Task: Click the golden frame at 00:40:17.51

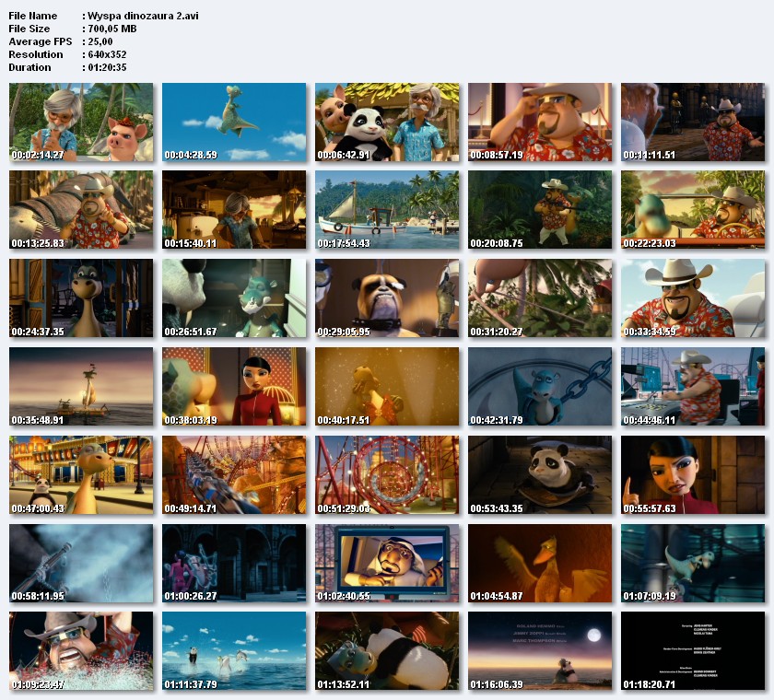Action: (387, 386)
